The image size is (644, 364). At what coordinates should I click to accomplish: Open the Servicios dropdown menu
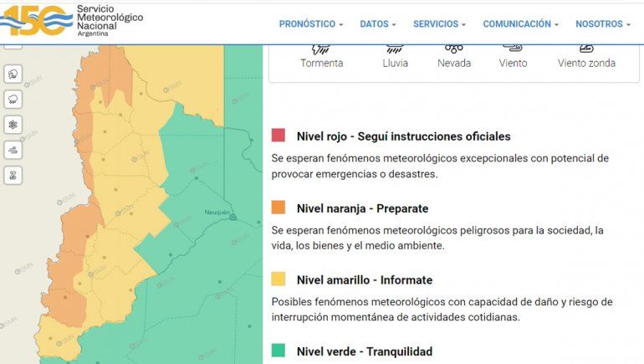(x=439, y=24)
